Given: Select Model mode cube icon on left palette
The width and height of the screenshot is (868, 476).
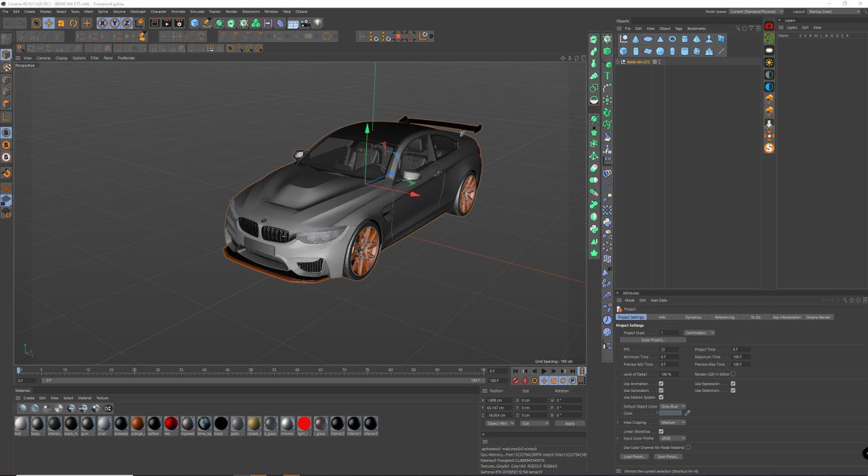Looking at the screenshot, I should [x=6, y=54].
